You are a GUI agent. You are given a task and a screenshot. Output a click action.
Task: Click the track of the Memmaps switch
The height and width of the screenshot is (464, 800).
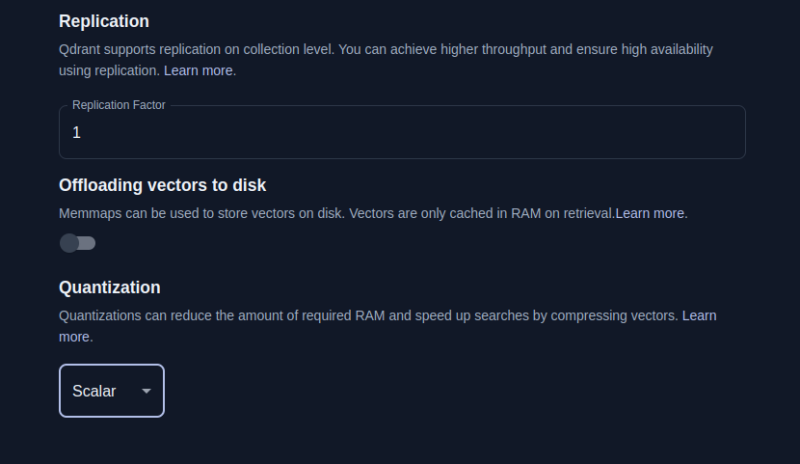[89, 243]
